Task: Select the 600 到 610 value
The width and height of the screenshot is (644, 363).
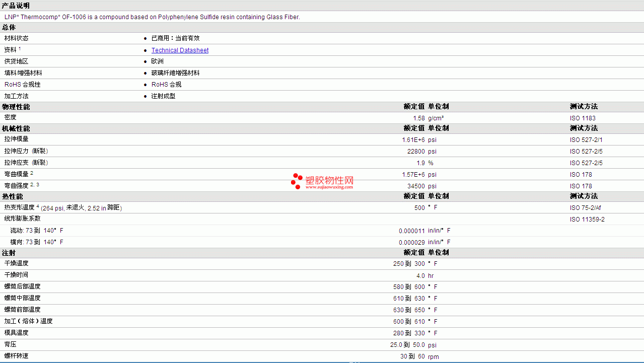Action: (409, 322)
